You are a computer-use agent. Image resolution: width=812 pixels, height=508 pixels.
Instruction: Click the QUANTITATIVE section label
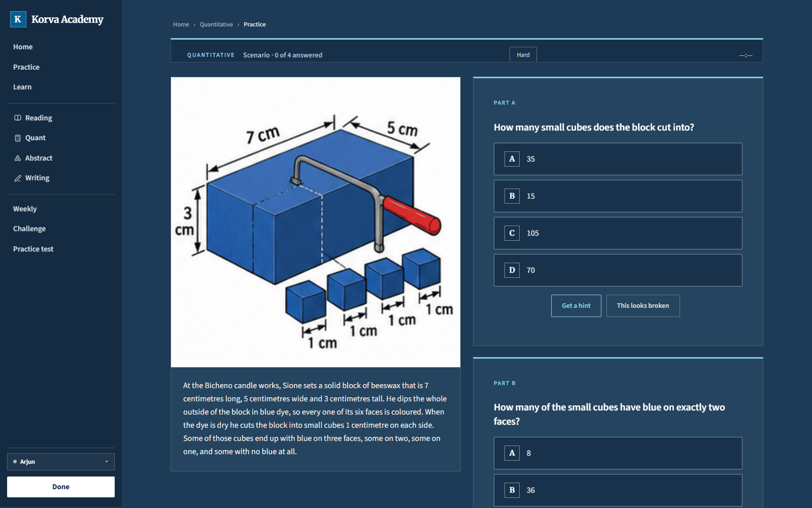[x=211, y=55]
